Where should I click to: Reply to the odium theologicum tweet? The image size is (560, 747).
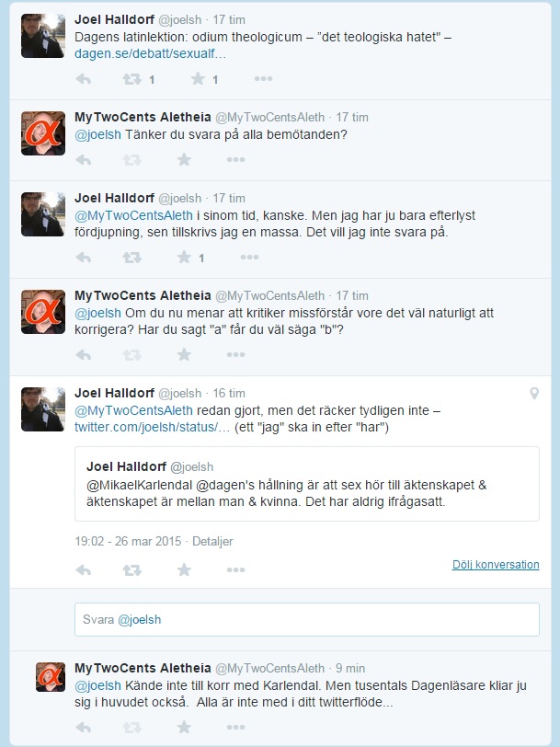point(83,80)
